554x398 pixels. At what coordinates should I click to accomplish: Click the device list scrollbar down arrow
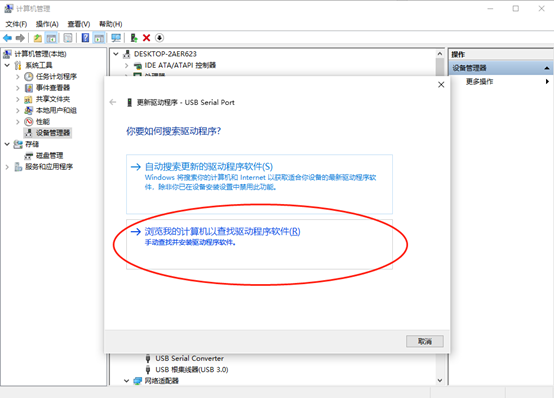click(x=440, y=380)
